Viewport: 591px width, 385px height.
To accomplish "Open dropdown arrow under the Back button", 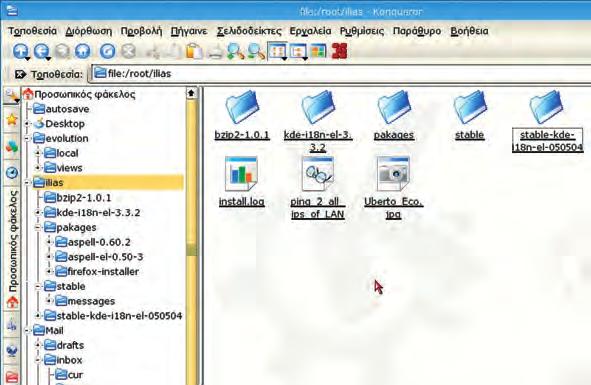I will point(48,59).
